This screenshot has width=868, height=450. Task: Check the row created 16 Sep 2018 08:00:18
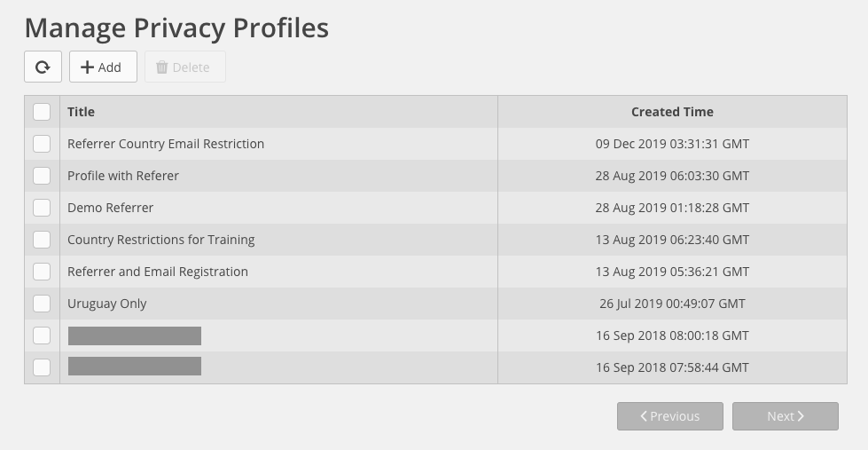click(42, 336)
